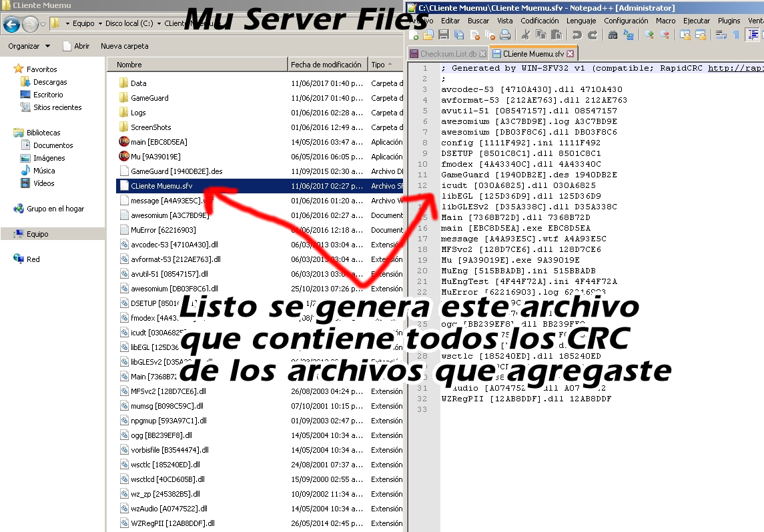Image resolution: width=764 pixels, height=532 pixels.
Task: Toggle synchronized vertical scrolling icon
Action: coord(685,35)
